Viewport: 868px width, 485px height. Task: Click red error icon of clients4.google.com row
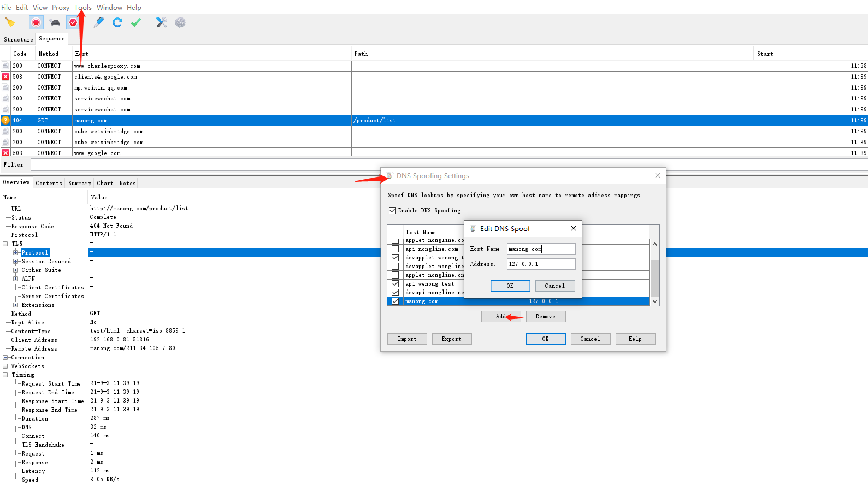pos(5,76)
